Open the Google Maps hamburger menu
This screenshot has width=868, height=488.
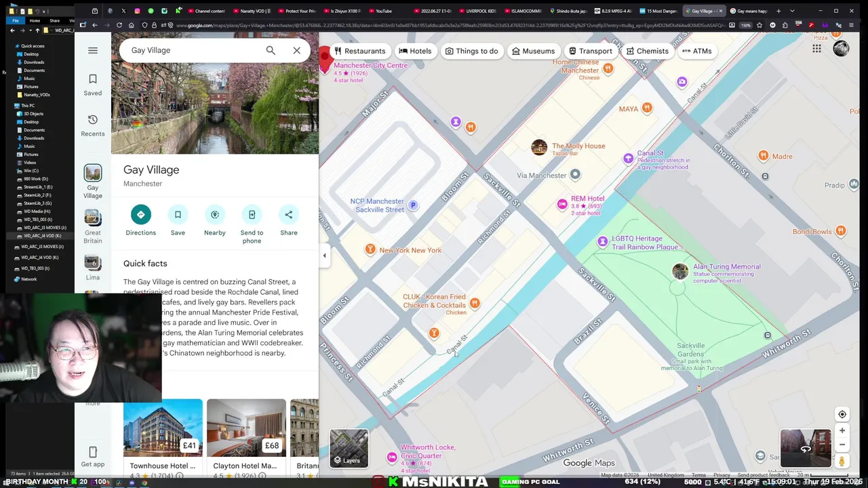click(x=93, y=50)
